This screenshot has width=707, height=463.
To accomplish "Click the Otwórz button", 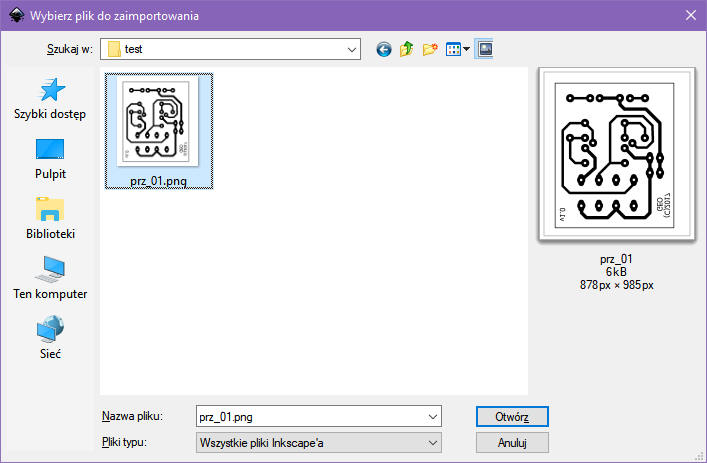I will (510, 416).
